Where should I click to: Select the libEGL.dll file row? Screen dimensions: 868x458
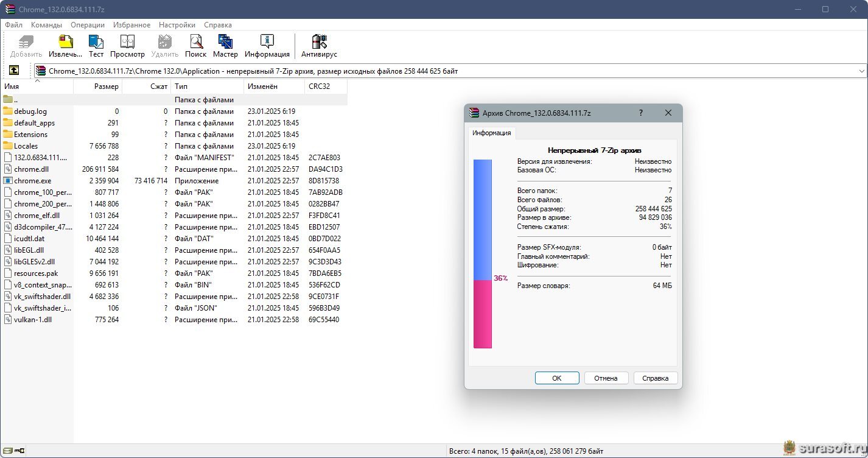coord(174,250)
